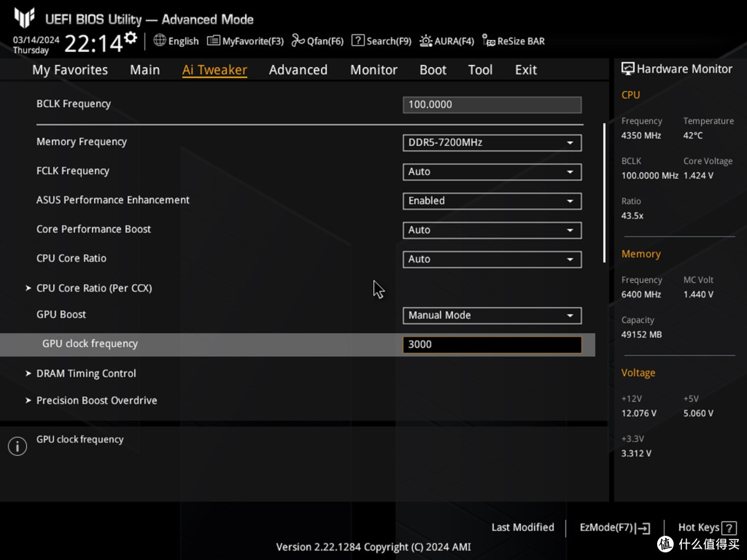
Task: Click the Last Modified button
Action: point(522,528)
